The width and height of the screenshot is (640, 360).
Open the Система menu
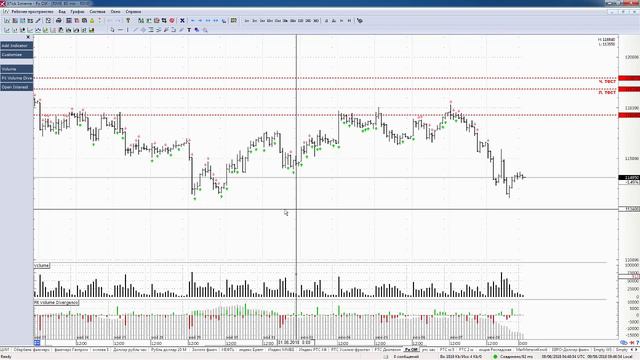coord(97,12)
